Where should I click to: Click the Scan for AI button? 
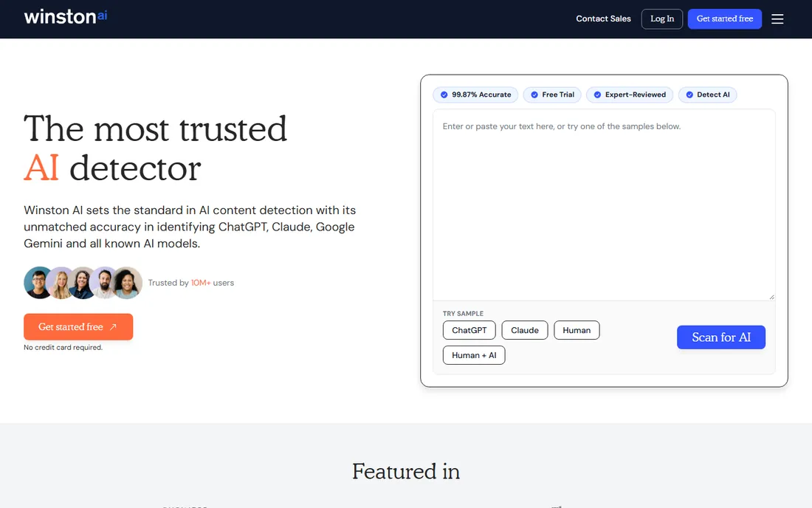[721, 337]
